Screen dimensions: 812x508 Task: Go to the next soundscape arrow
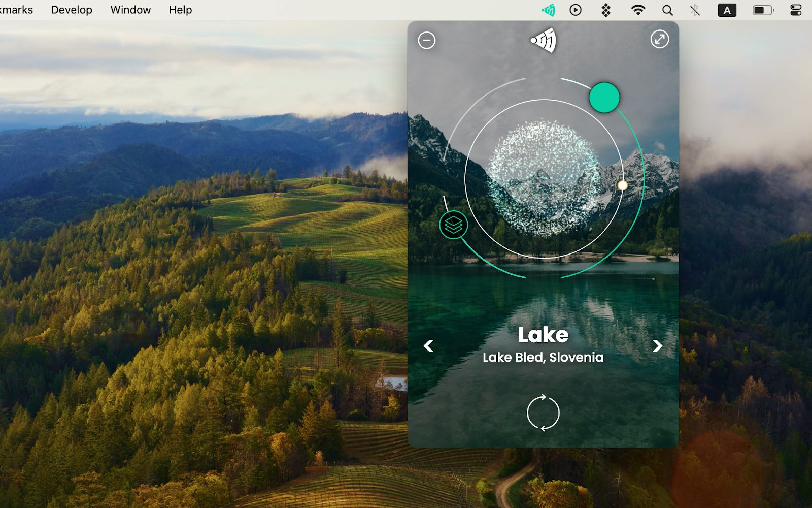tap(658, 346)
